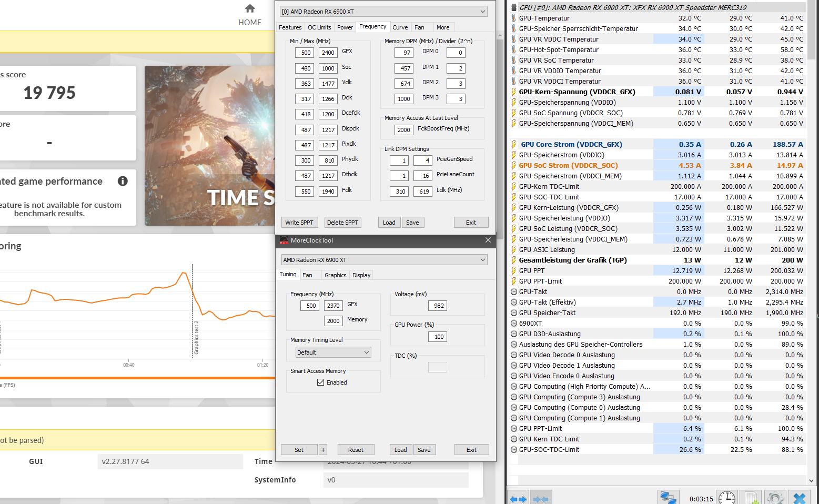Click the Write SPPT button

pos(299,223)
